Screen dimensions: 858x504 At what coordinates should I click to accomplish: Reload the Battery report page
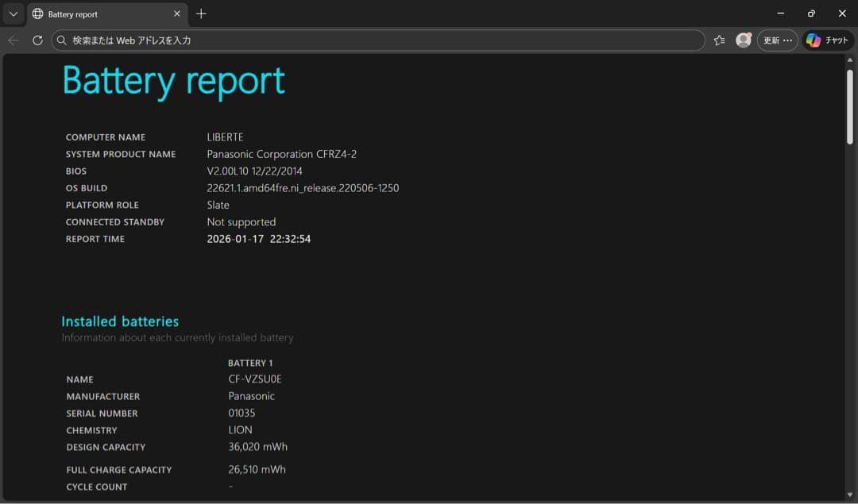click(x=37, y=40)
